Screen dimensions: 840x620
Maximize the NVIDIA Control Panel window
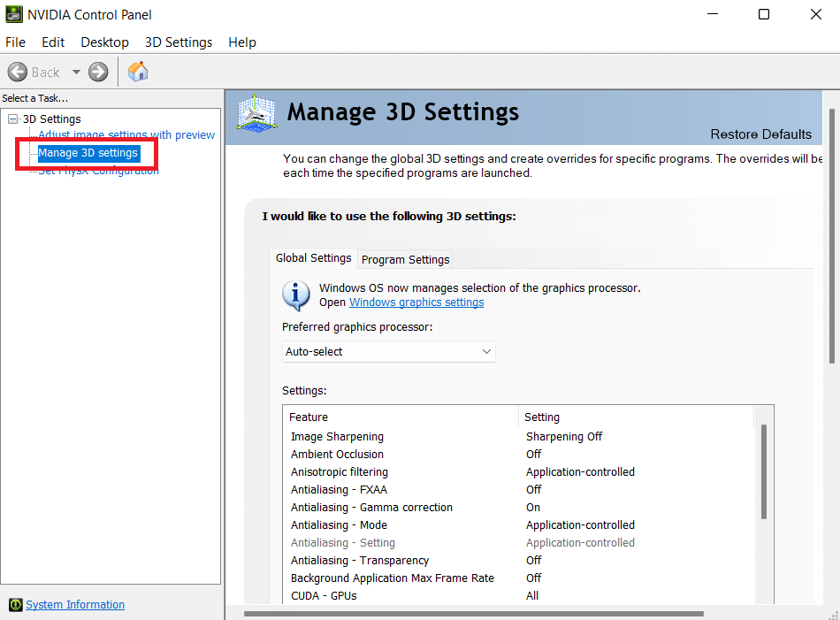click(764, 14)
